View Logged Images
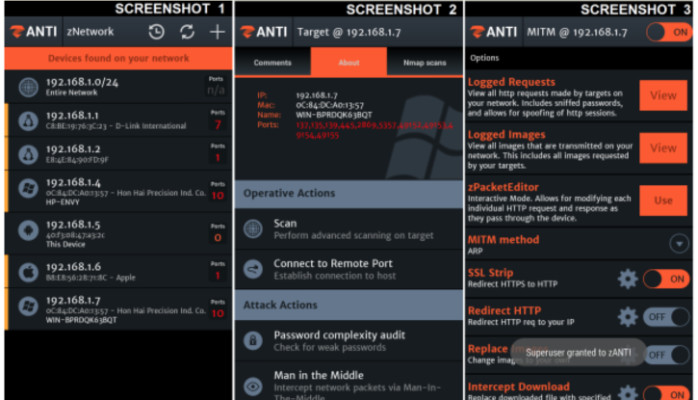 tap(663, 148)
